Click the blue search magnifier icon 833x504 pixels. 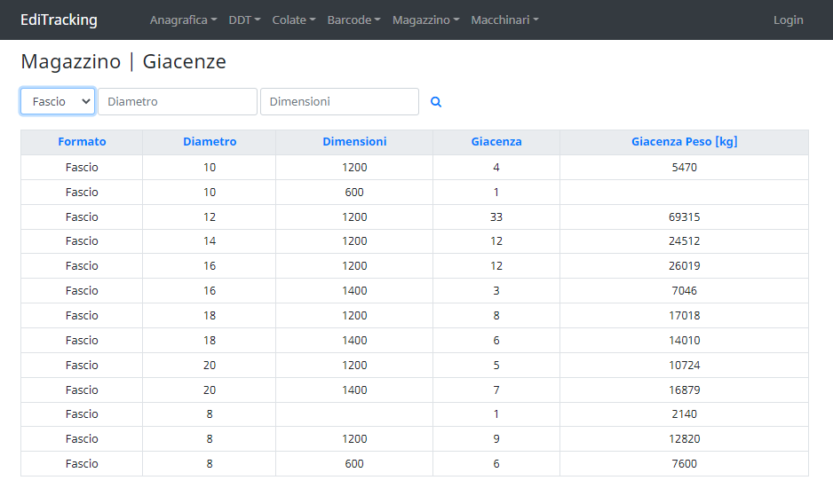436,102
